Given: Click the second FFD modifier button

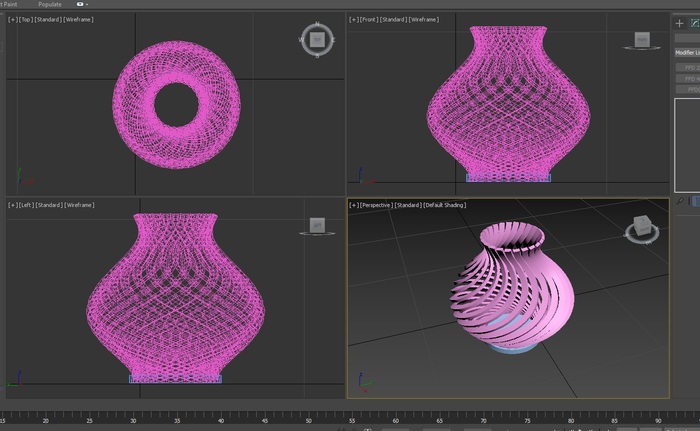Looking at the screenshot, I should [x=688, y=78].
